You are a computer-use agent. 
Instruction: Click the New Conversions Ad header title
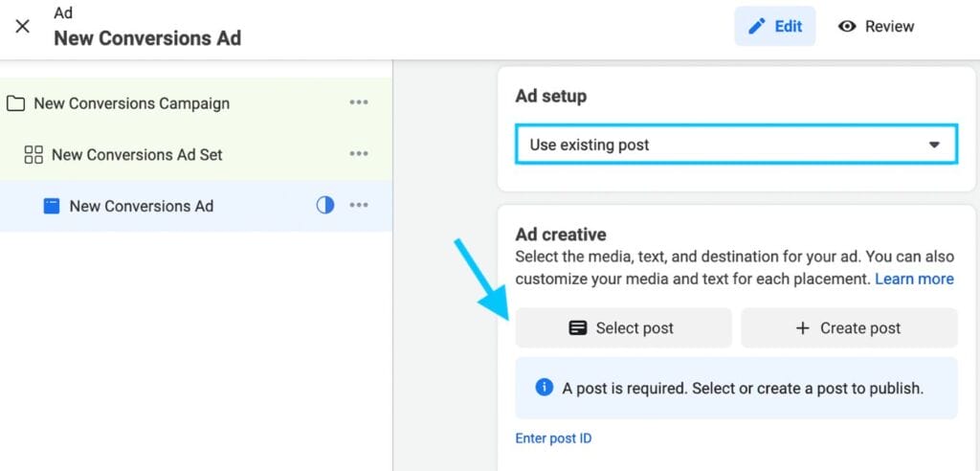click(x=147, y=38)
